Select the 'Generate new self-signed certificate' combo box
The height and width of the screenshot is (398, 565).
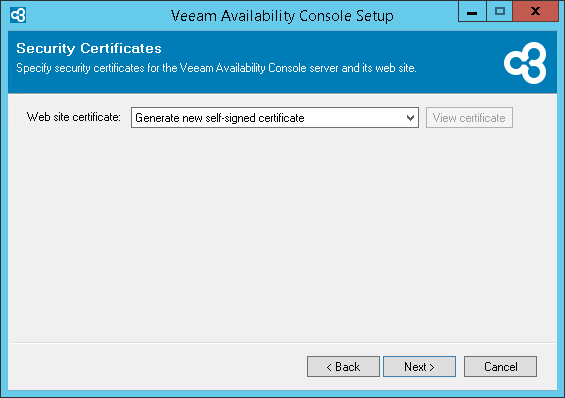click(275, 117)
